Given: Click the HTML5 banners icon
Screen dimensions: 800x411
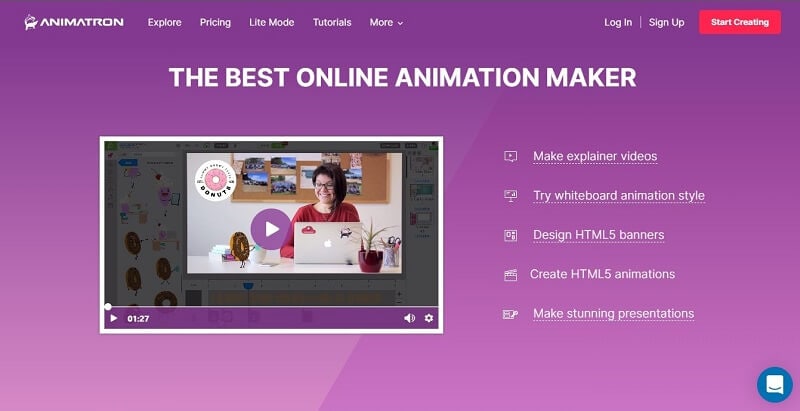Looking at the screenshot, I should (x=511, y=235).
